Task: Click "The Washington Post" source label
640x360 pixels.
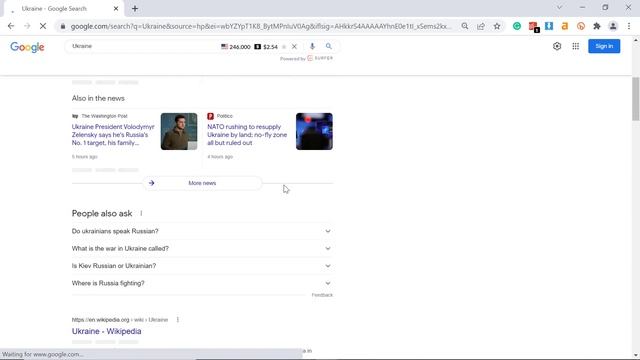Action: coord(104,116)
